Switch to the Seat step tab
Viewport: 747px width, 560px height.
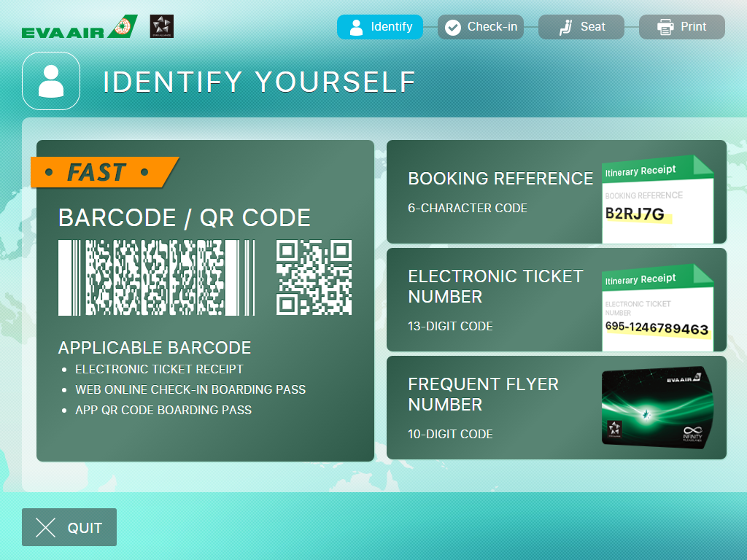click(x=581, y=27)
